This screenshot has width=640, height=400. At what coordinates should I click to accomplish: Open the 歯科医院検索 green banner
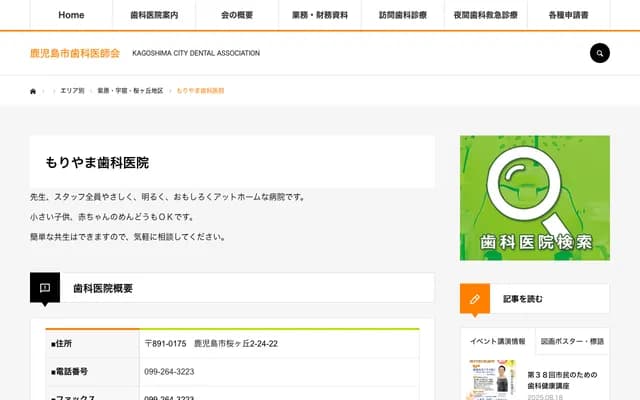(x=535, y=198)
